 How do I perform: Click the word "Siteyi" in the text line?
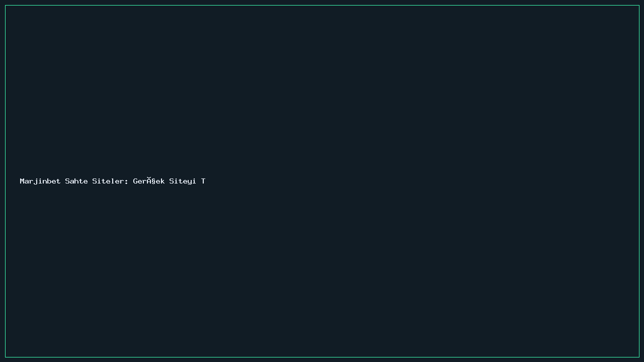(183, 181)
